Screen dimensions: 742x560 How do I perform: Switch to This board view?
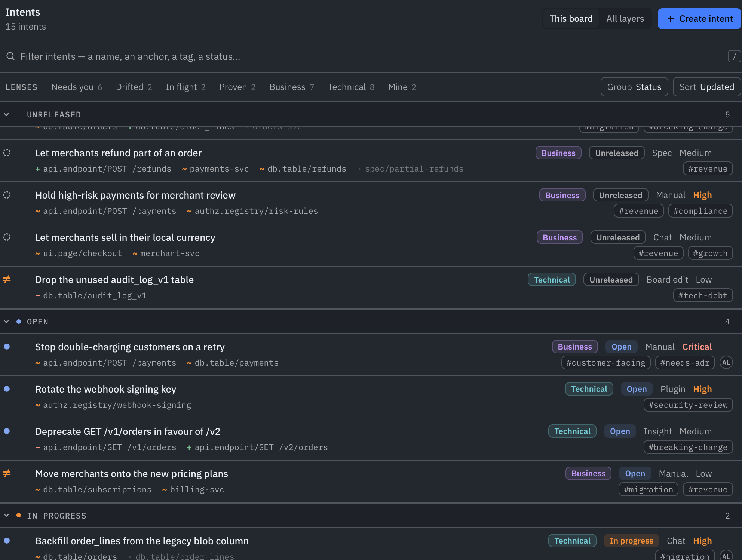point(571,19)
